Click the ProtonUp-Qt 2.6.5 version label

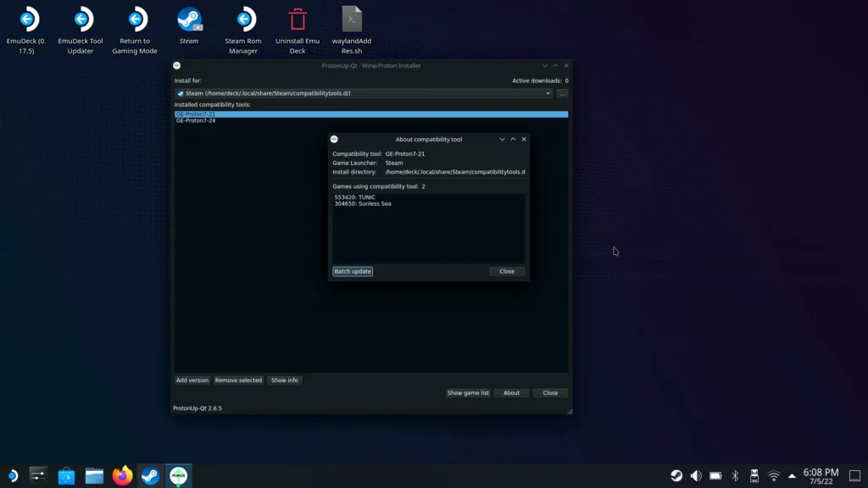[x=197, y=408]
